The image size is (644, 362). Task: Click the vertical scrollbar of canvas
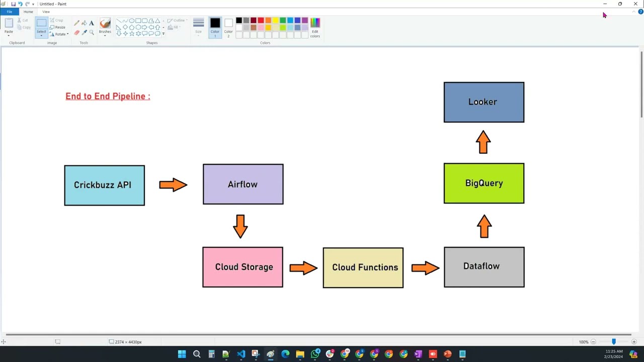point(641,84)
